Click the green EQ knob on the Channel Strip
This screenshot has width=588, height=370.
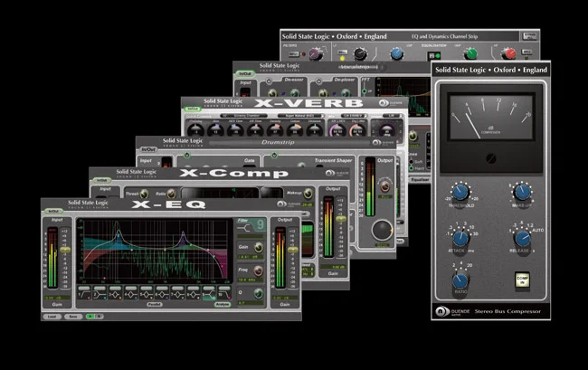pyautogui.click(x=470, y=53)
